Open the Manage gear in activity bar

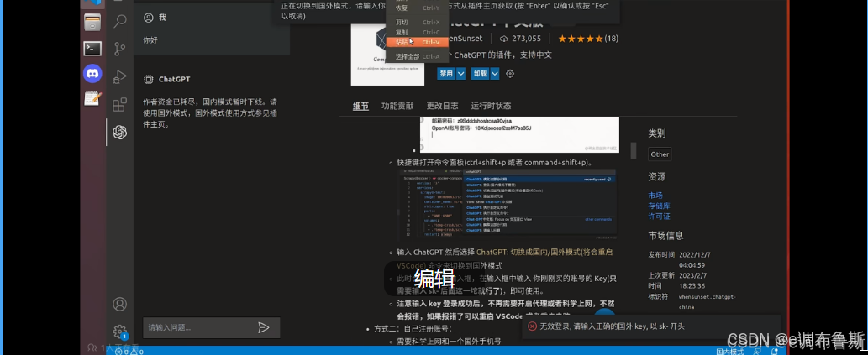pos(119,332)
